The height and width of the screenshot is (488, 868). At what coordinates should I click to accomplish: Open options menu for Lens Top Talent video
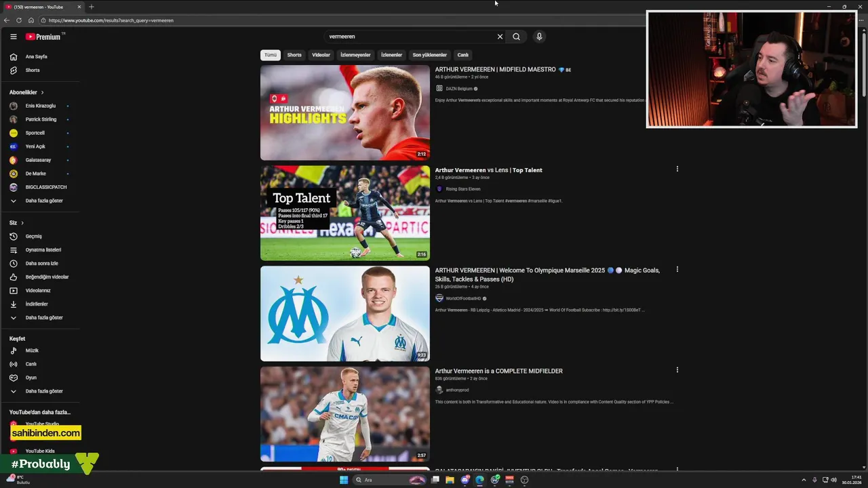click(677, 169)
